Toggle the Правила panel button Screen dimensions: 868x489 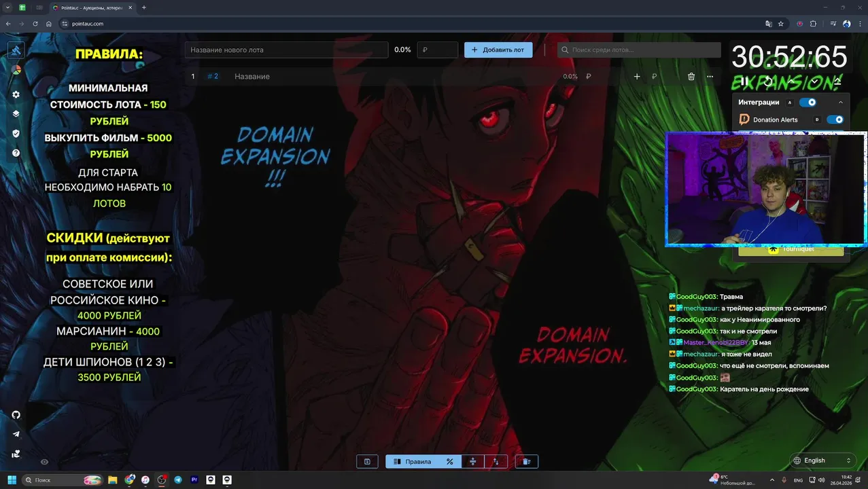click(413, 462)
